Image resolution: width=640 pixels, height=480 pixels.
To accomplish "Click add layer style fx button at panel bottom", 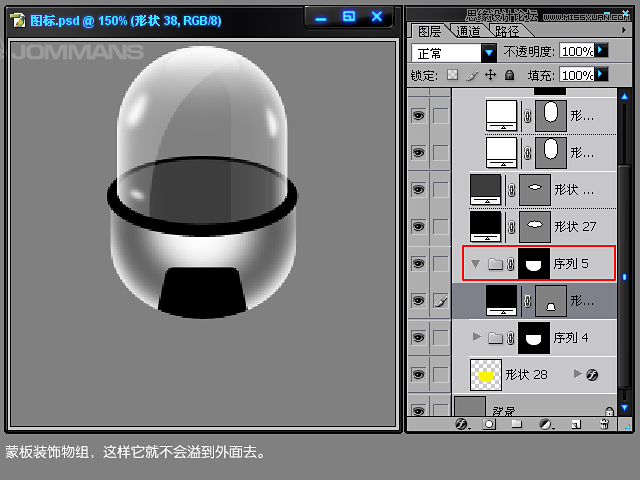I will [x=462, y=424].
